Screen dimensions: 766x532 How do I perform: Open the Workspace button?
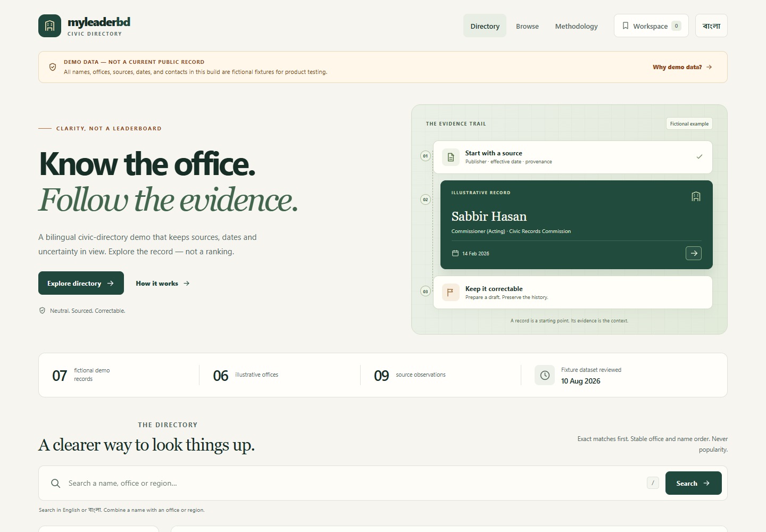click(651, 26)
